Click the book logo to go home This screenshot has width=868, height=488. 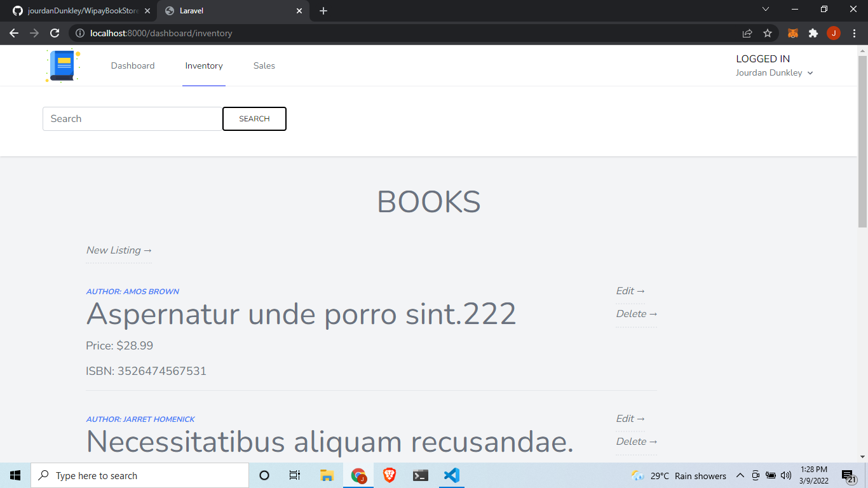click(62, 65)
